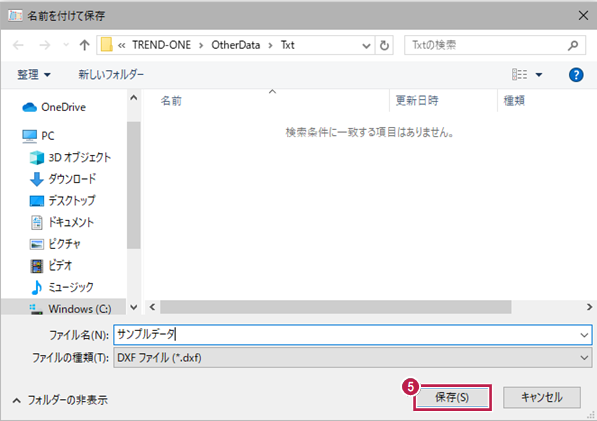Click the up-arrow parent folder button
Viewport: 597px width, 421px height.
coord(85,45)
